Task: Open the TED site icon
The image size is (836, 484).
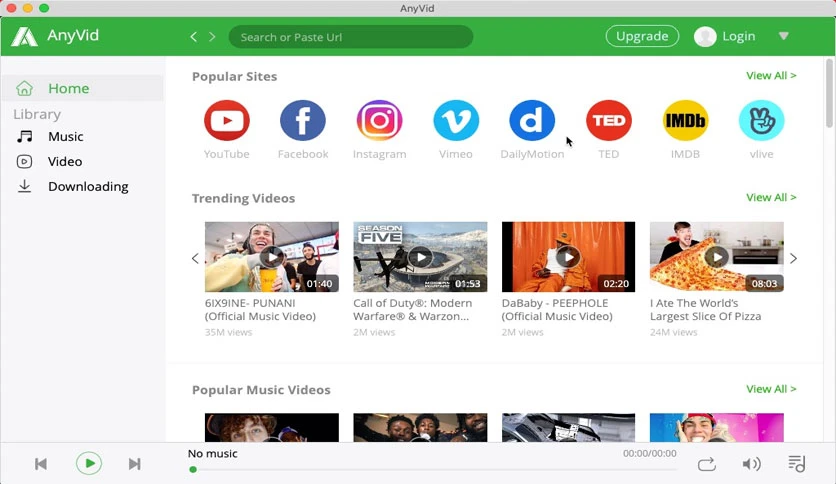Action: click(x=608, y=120)
